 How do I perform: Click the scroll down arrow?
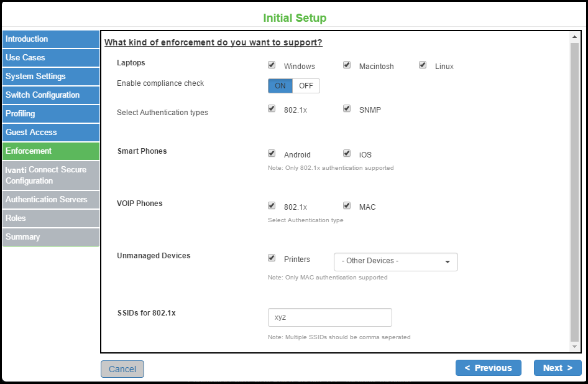[x=574, y=346]
